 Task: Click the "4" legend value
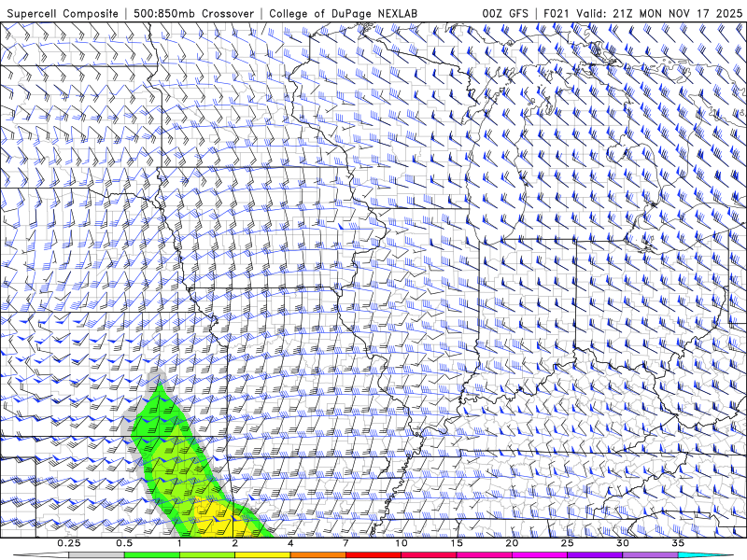point(290,543)
